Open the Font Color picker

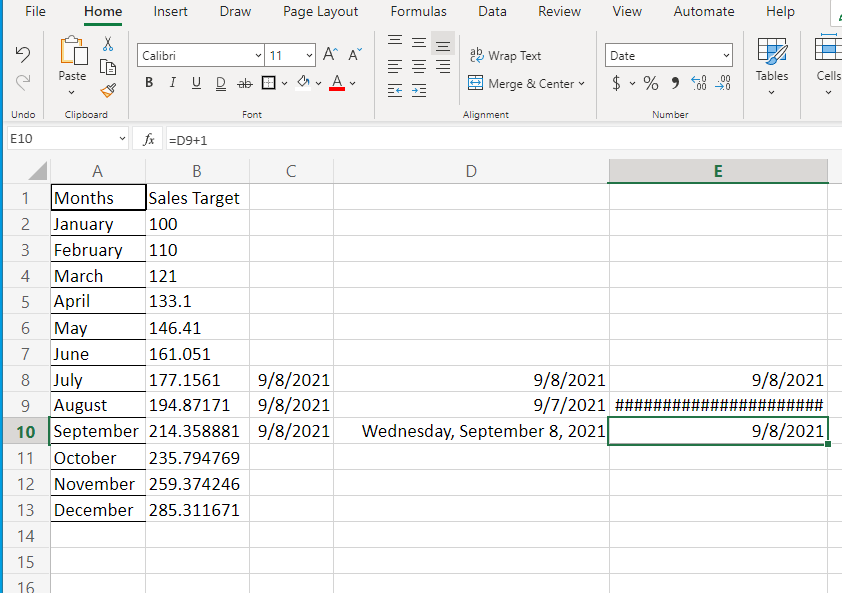pyautogui.click(x=351, y=84)
